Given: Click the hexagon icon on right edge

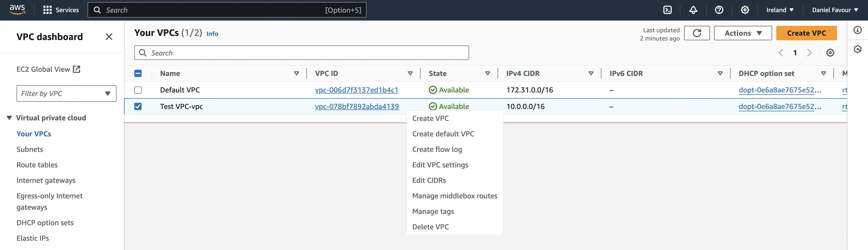Looking at the screenshot, I should 857,49.
